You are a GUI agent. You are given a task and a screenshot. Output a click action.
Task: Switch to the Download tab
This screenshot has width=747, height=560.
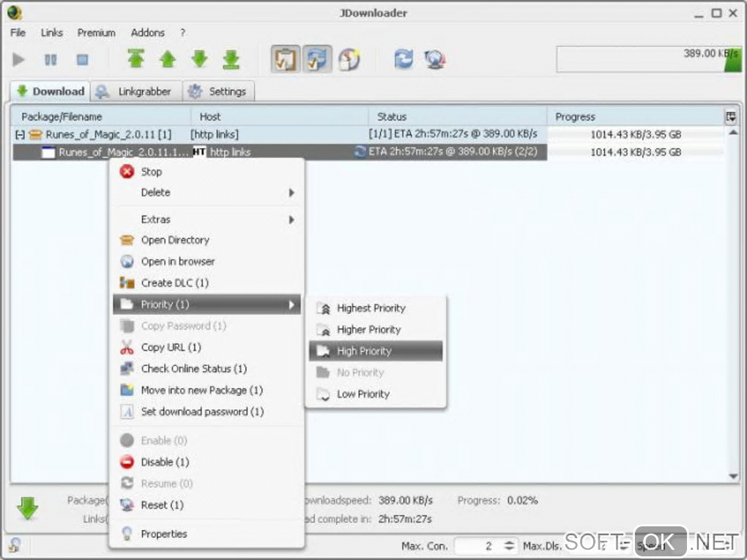(50, 91)
